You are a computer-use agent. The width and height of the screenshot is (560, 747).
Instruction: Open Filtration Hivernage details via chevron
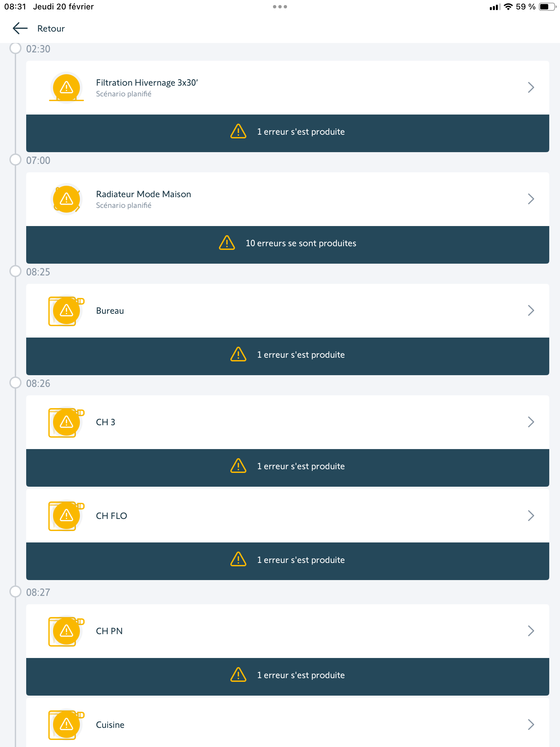click(x=531, y=87)
